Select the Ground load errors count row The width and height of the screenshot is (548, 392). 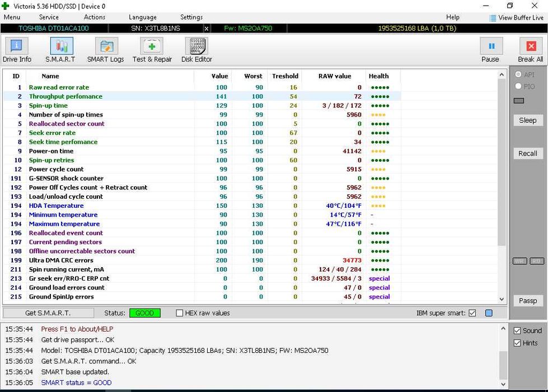click(202, 287)
